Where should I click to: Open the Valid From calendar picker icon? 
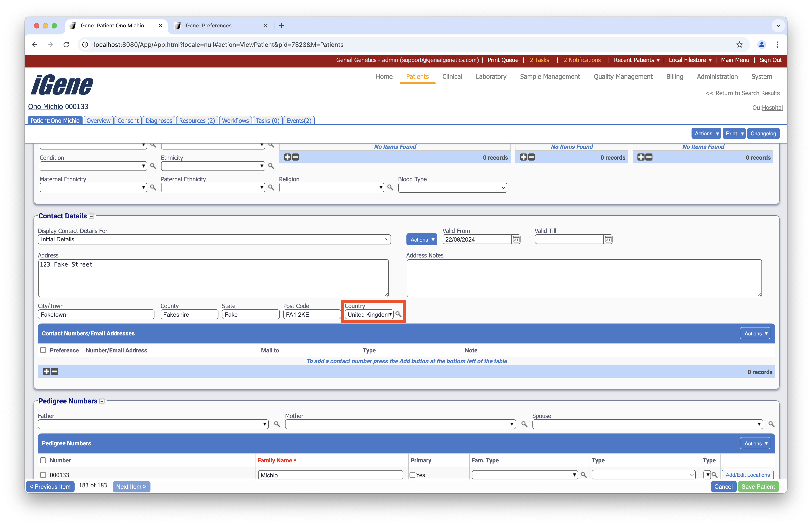pos(516,239)
